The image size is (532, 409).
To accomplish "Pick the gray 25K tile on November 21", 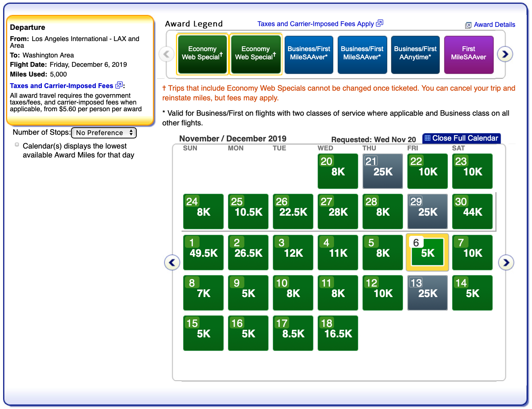I will point(383,171).
